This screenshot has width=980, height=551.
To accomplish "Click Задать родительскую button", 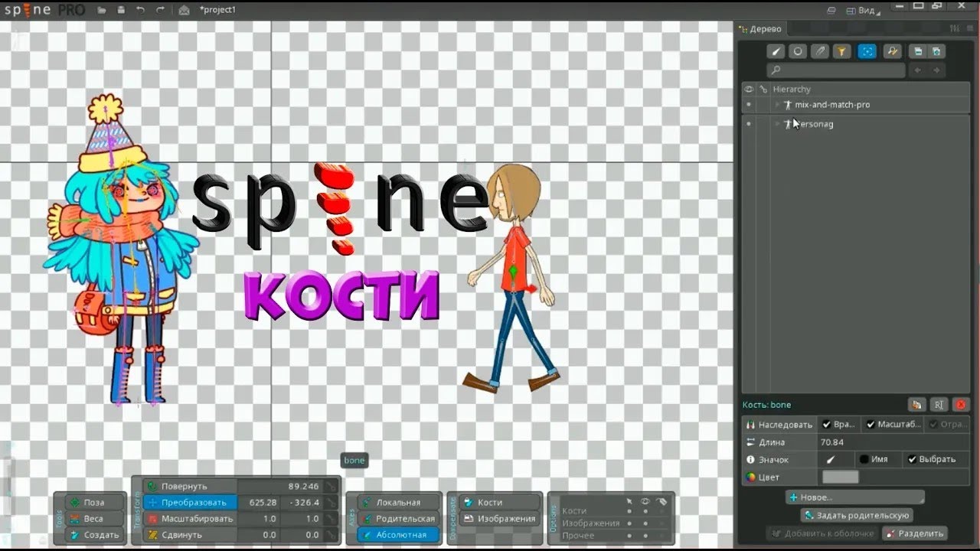I will tap(856, 516).
